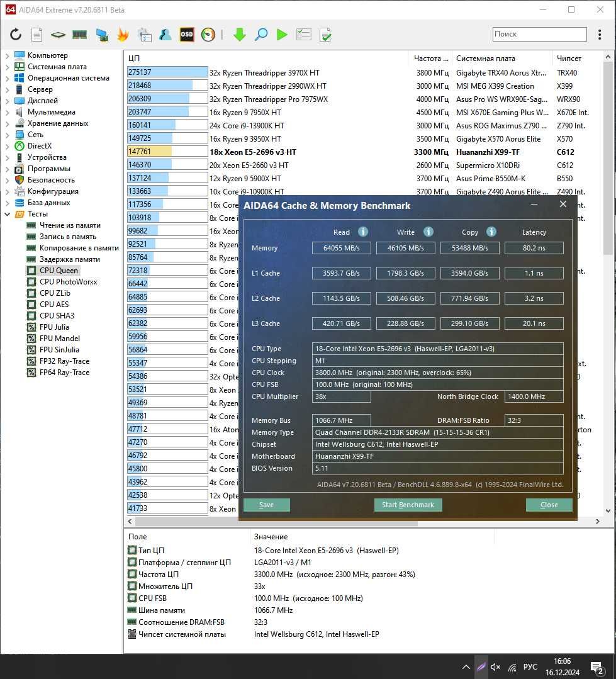This screenshot has width=616, height=679.
Task: Select База данных in the tree
Action: tap(48, 202)
